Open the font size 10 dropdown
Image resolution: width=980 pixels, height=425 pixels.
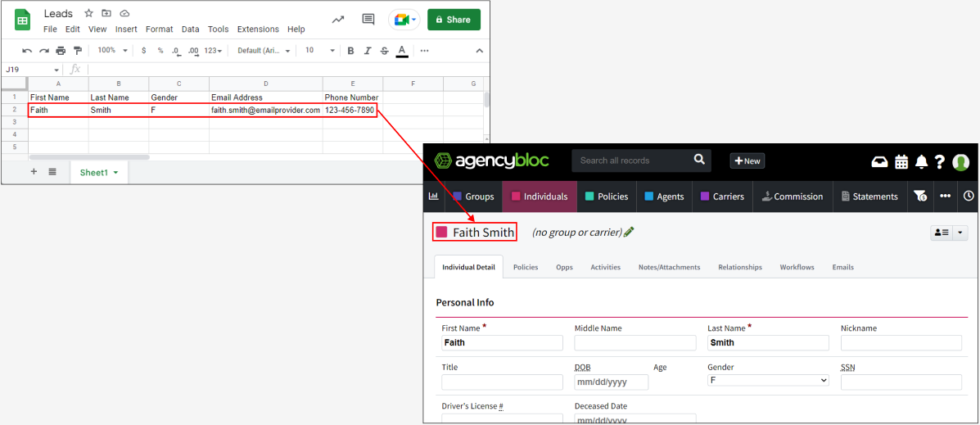pyautogui.click(x=320, y=51)
